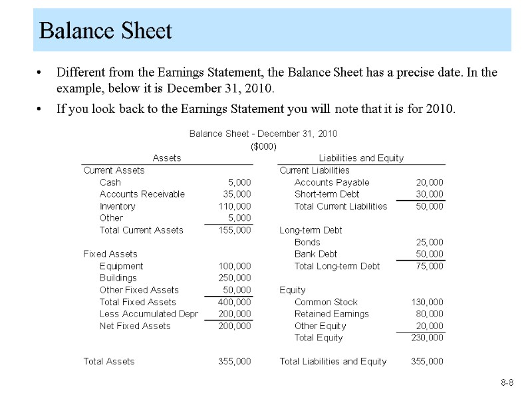
Task: Select the Buildings value 250,000
Action: [x=235, y=278]
